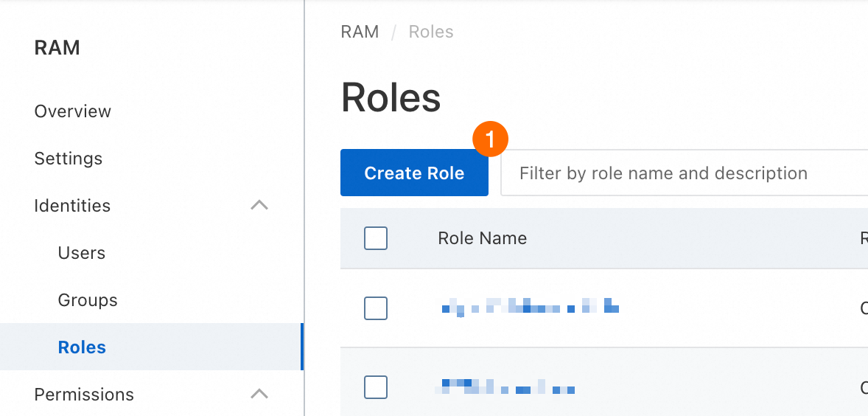Click the RAM breadcrumb link
Screen dimensions: 868x416
360,32
